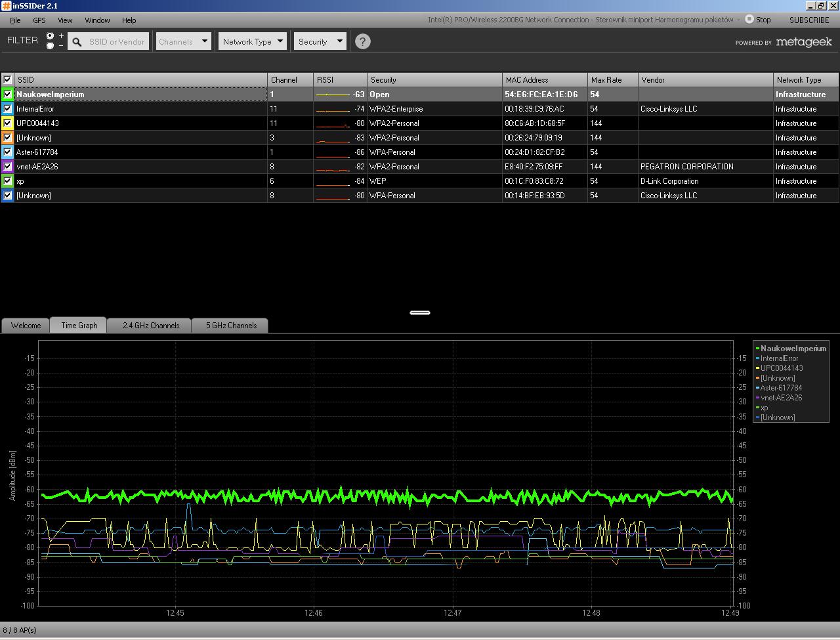Switch to the 2.4 GHz Channels tab

(150, 326)
